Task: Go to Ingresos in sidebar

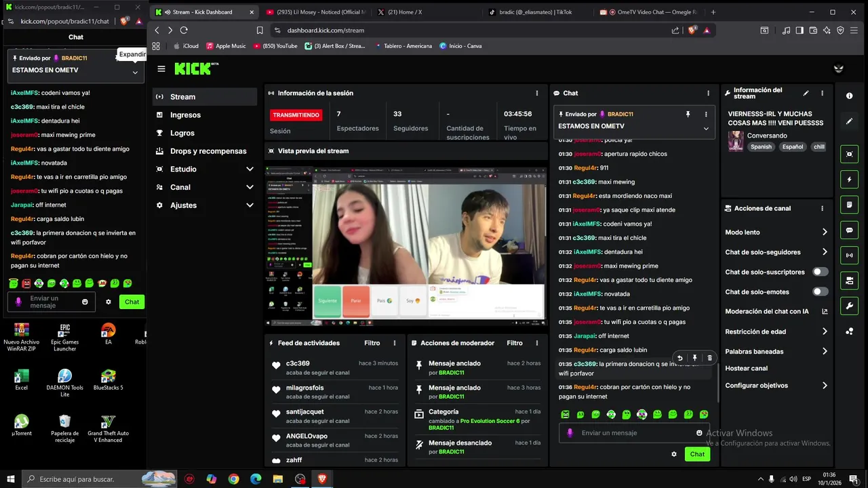Action: tap(205, 115)
